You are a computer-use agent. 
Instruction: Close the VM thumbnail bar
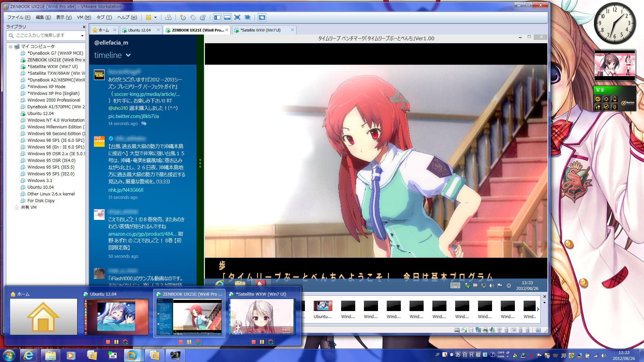[x=544, y=297]
